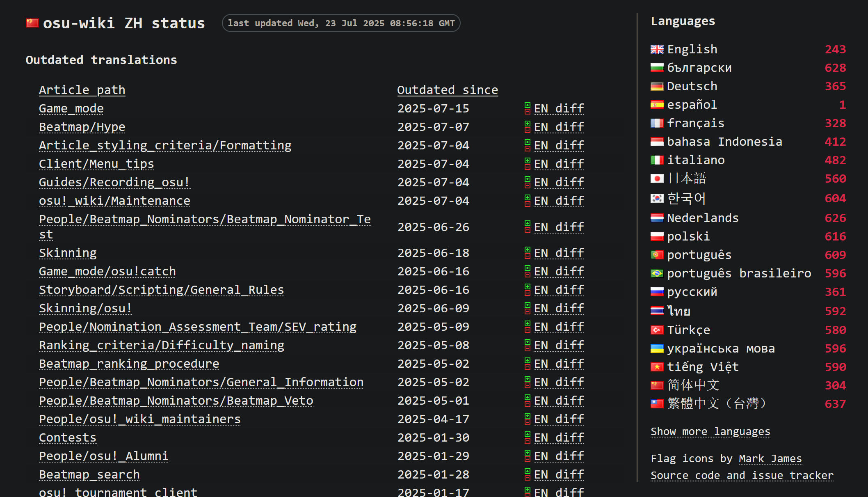This screenshot has width=868, height=497.
Task: Open the Game_mode/osu!catch article
Action: coord(107,271)
